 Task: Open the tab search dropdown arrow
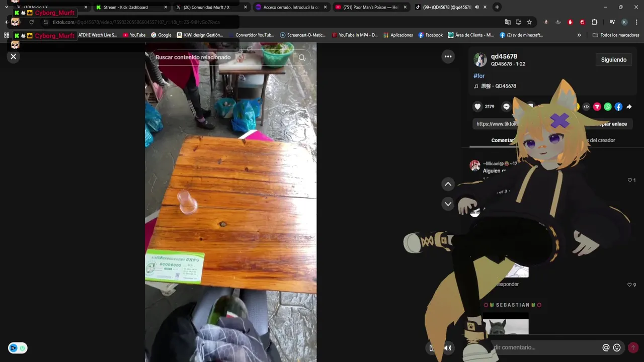[x=6, y=7]
